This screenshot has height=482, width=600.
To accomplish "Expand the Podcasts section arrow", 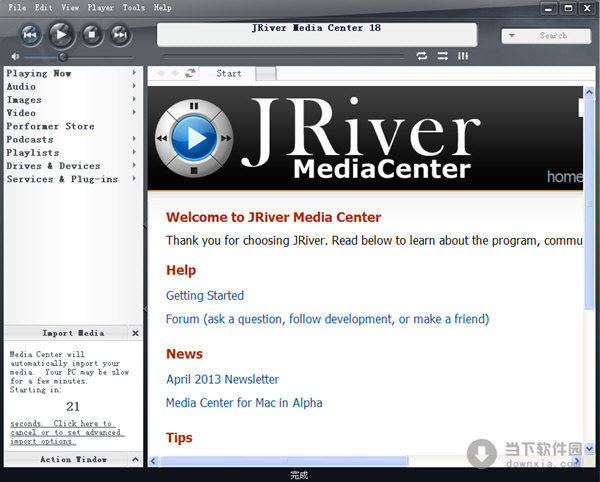I will click(134, 138).
